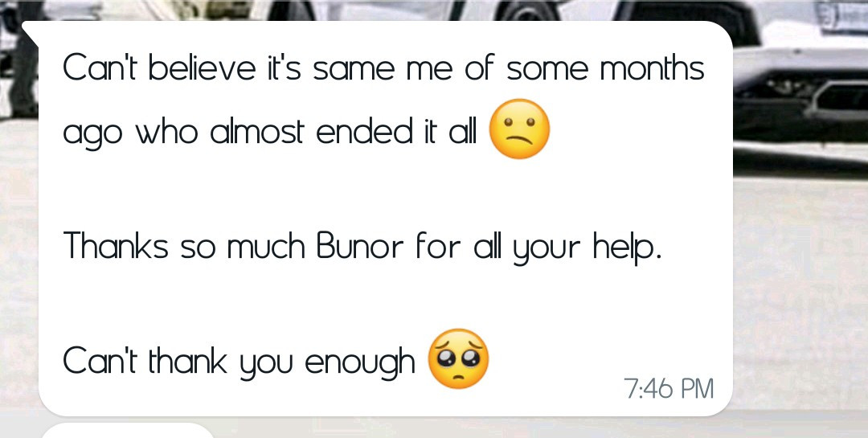This screenshot has height=438, width=868.
Task: Tap the words "some months"
Action: point(605,68)
